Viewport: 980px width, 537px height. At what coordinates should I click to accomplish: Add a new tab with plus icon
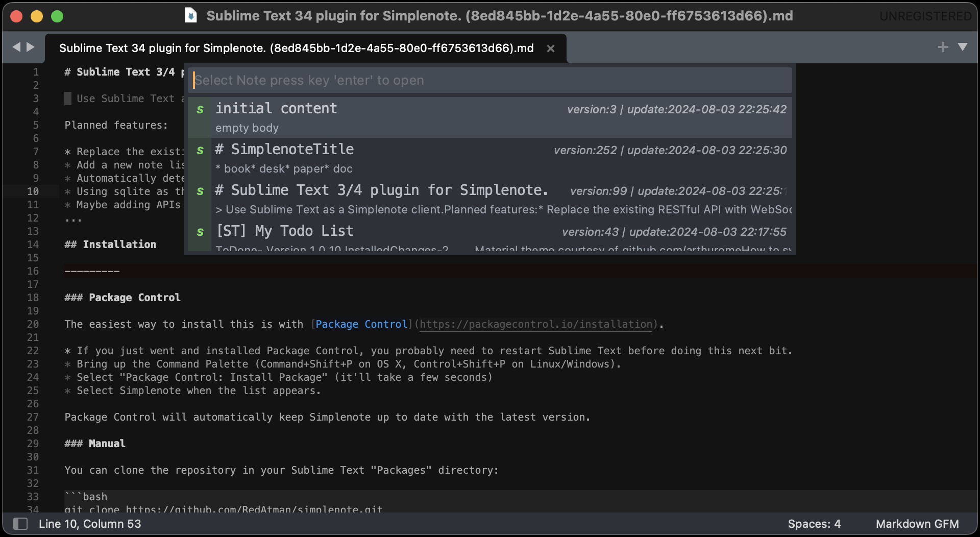pos(943,47)
